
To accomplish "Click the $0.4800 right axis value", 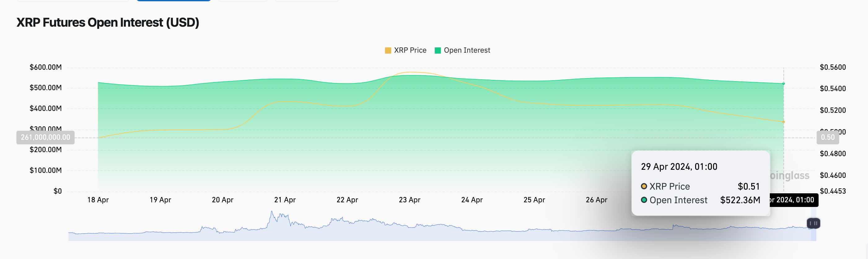I will (x=833, y=154).
